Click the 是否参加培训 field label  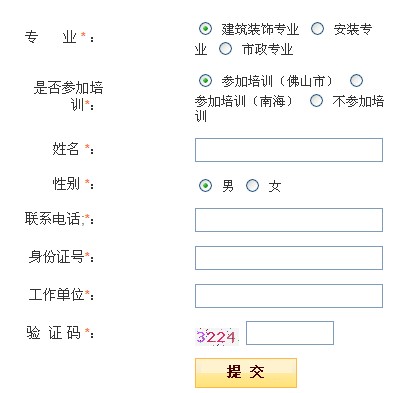coord(68,96)
